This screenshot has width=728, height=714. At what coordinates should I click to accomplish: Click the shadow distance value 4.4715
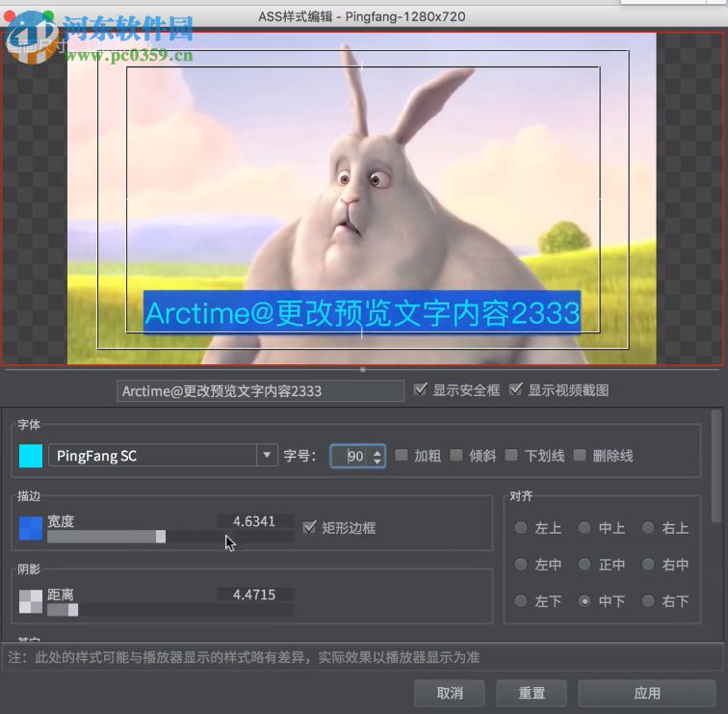254,595
